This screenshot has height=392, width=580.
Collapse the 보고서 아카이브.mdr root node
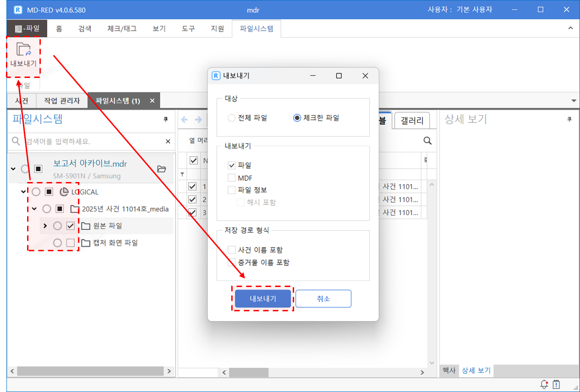coord(13,169)
